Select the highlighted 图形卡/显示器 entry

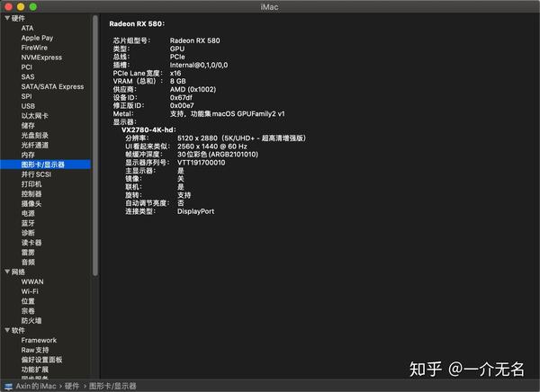pos(46,165)
